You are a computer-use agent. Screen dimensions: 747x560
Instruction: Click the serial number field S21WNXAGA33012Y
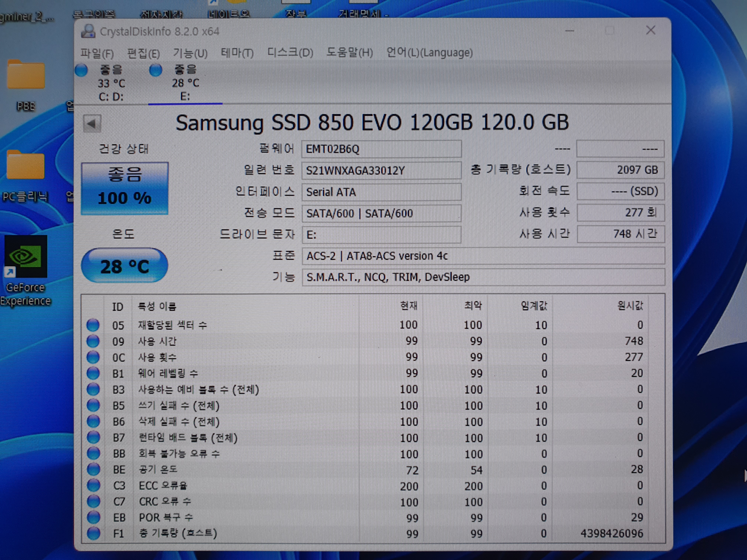[x=381, y=171]
